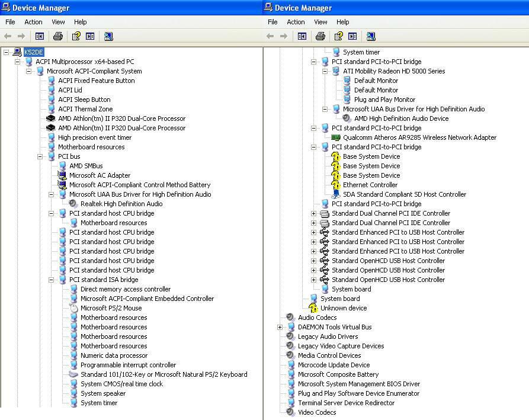Image resolution: width=529 pixels, height=420 pixels.
Task: Select the Microcode Update Device entry
Action: point(334,365)
